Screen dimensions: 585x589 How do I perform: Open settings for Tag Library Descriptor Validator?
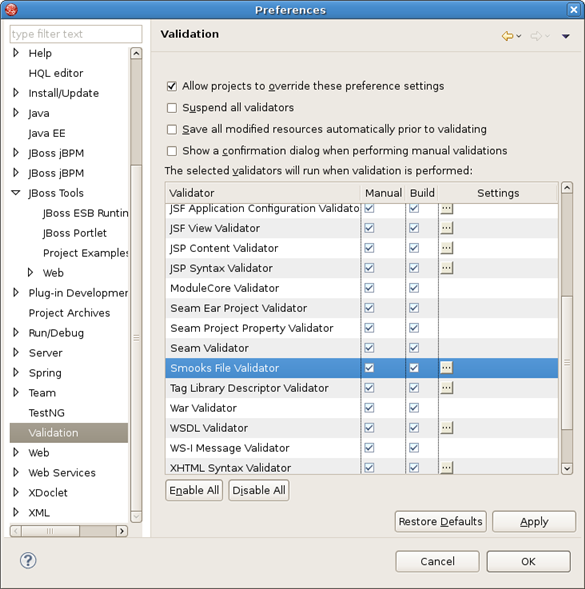pos(446,387)
